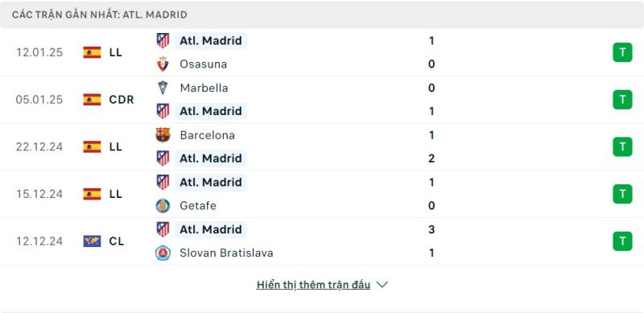644x313 pixels.
Task: Click Spain flag next to CDR
Action: (x=92, y=100)
